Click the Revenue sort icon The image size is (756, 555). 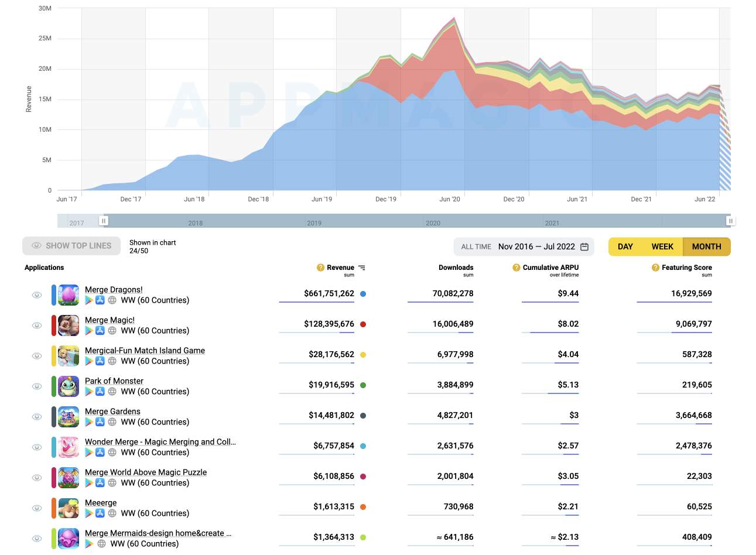(x=362, y=268)
